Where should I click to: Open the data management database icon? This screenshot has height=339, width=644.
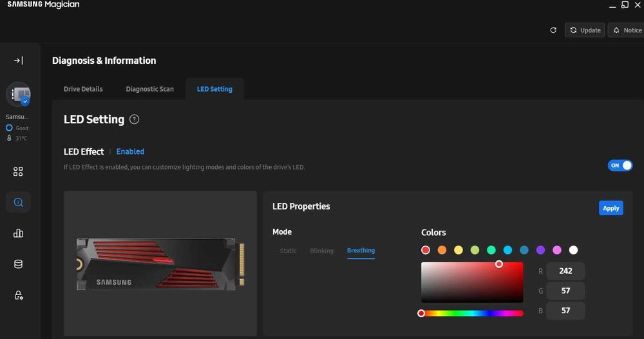click(x=19, y=264)
